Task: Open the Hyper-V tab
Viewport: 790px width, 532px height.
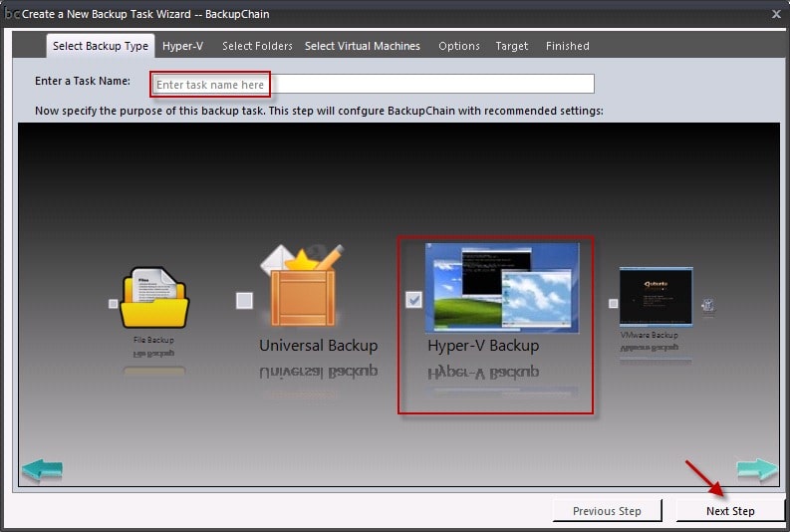Action: point(182,46)
